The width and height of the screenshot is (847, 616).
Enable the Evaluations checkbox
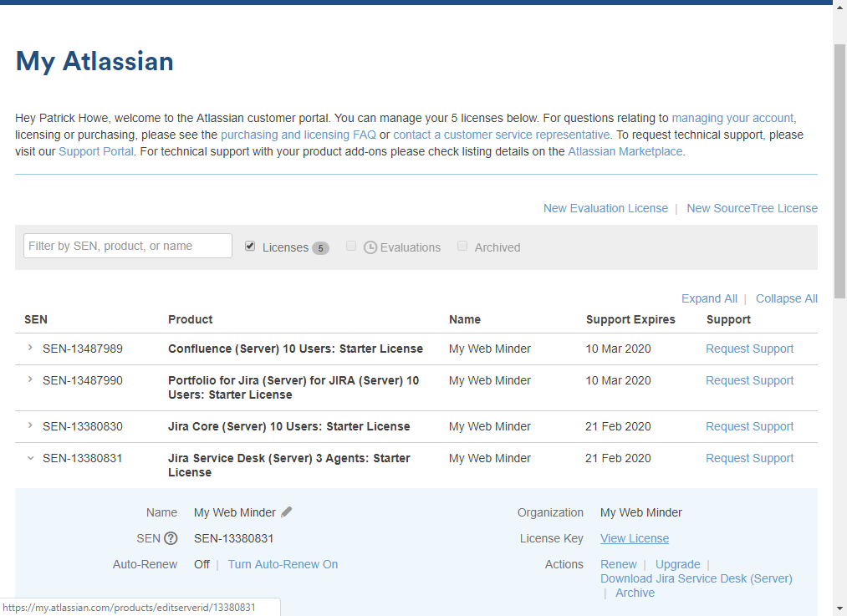click(x=351, y=247)
